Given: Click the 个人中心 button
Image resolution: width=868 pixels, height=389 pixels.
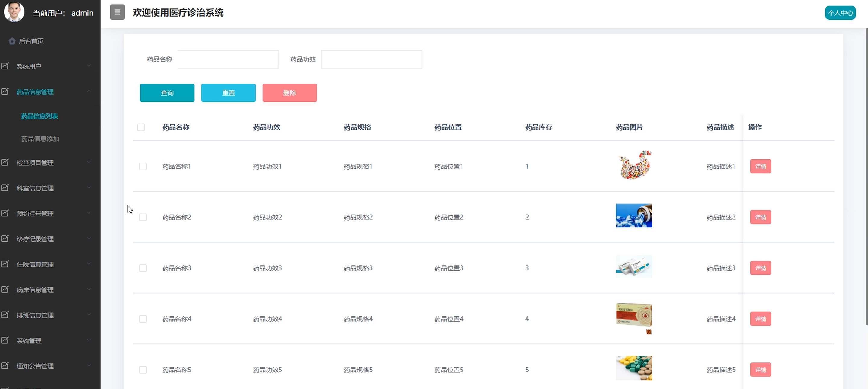Looking at the screenshot, I should (840, 13).
